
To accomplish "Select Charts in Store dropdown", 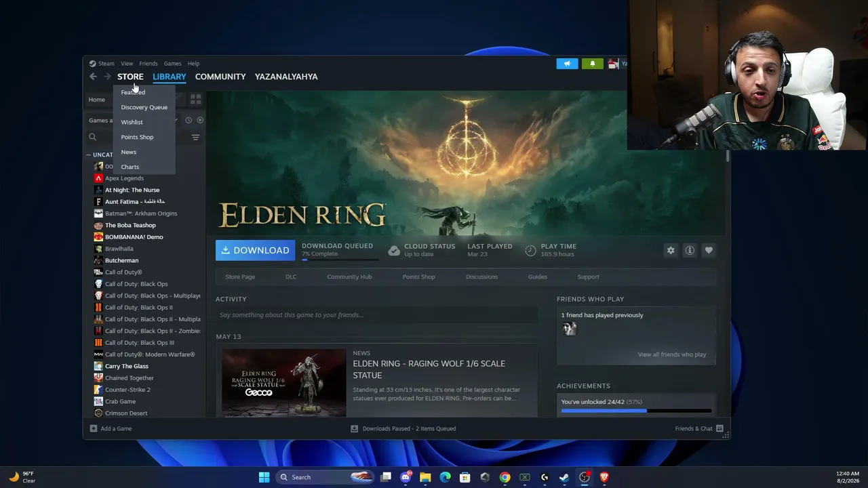I will tap(130, 167).
